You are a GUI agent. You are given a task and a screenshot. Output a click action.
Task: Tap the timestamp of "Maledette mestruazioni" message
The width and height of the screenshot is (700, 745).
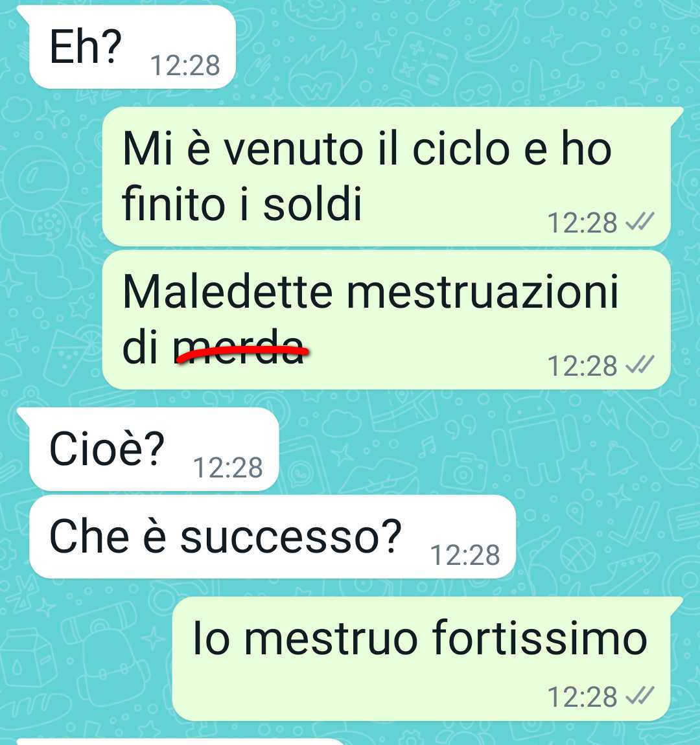pyautogui.click(x=582, y=365)
